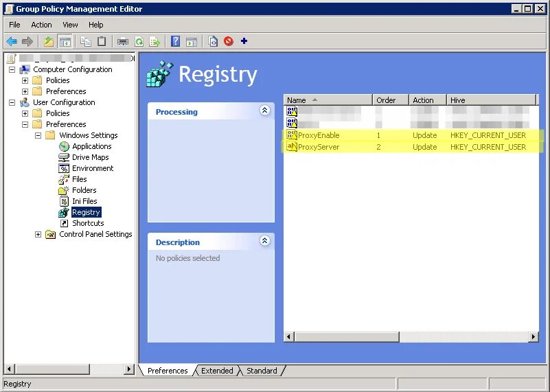This screenshot has height=392, width=550.
Task: Click the Applications disc icon in tree
Action: pos(64,146)
